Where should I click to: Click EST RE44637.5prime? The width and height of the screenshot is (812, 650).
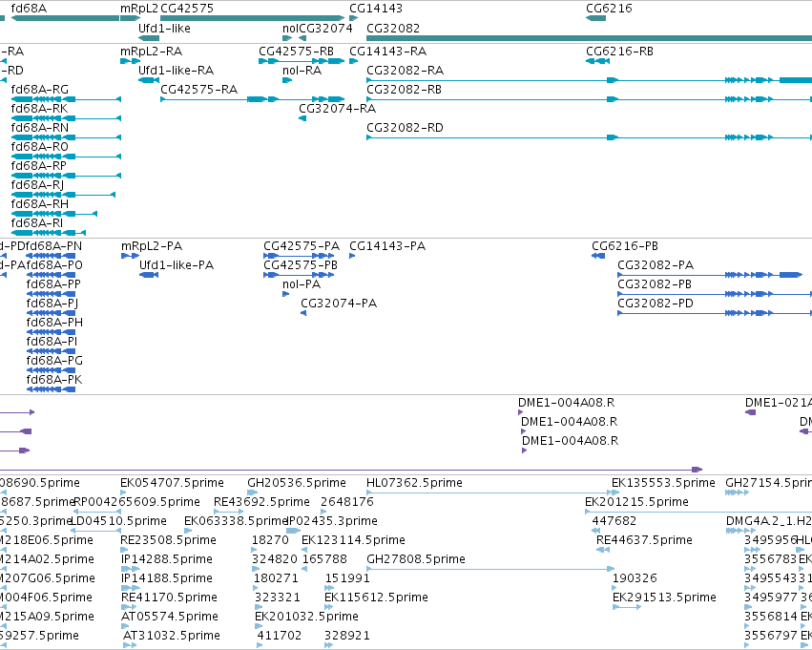coord(603,550)
